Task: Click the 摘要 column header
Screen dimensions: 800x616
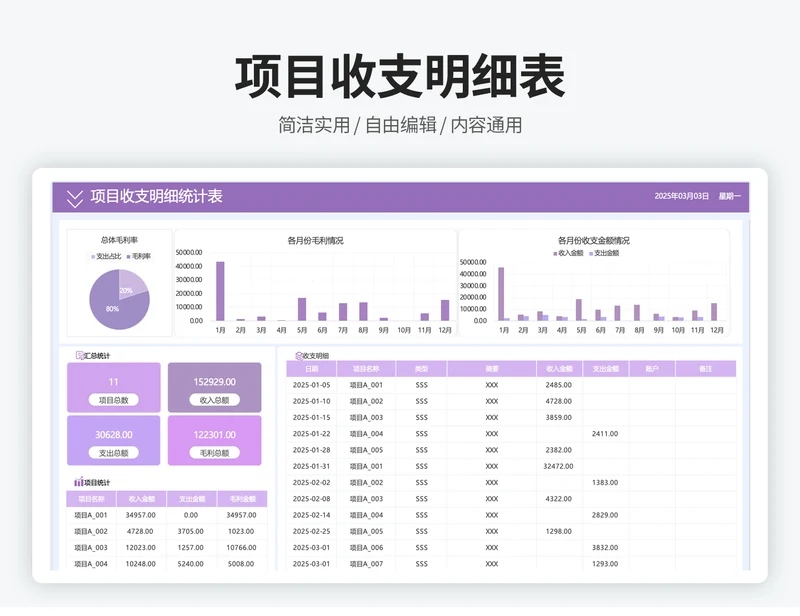Action: (492, 368)
